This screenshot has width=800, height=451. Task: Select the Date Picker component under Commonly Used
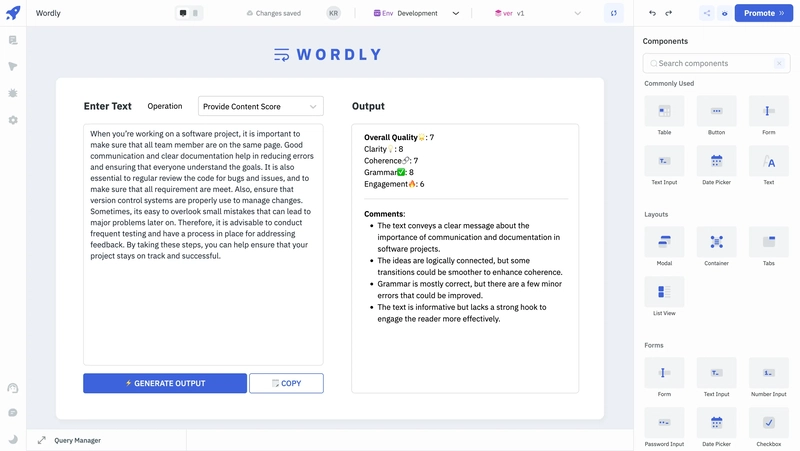(716, 161)
